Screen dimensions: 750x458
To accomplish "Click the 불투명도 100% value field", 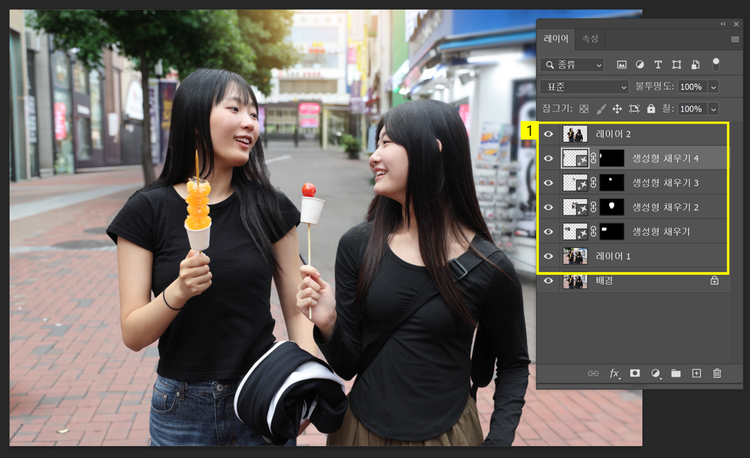I will (x=692, y=87).
